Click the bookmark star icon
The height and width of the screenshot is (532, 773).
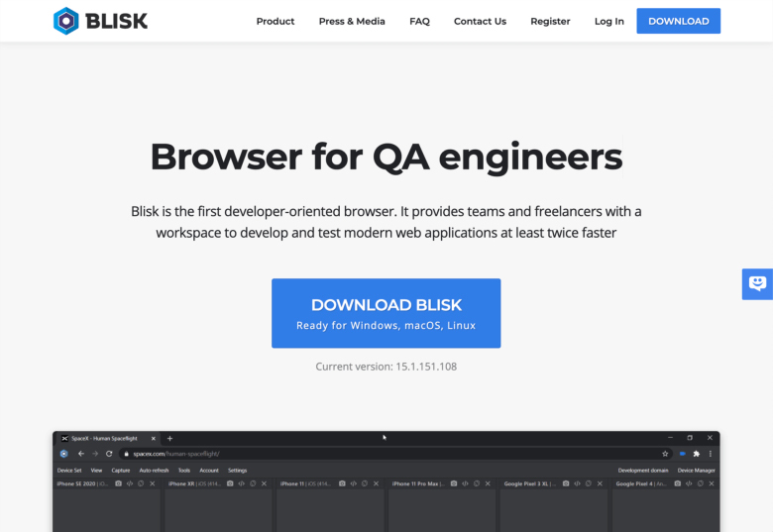665,454
